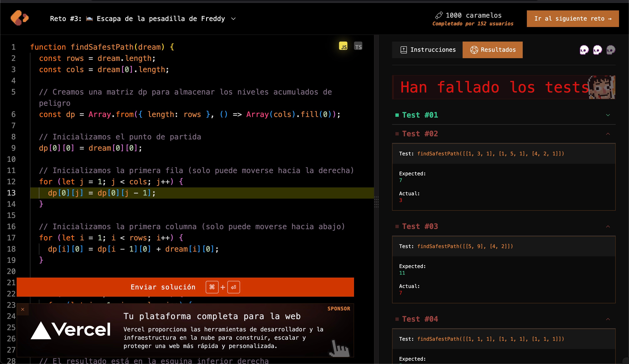Click the candy icon beside 1000 caramelos
629x364 pixels.
(439, 15)
